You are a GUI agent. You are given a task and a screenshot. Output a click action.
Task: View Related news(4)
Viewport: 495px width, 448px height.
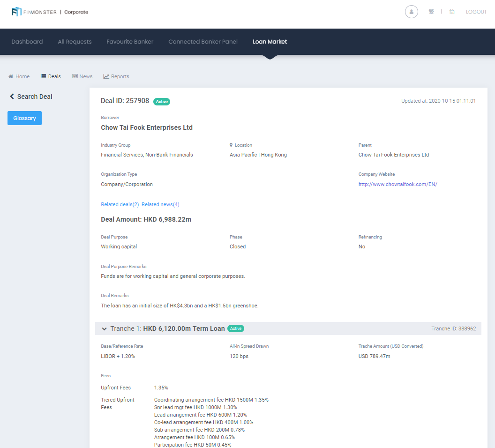click(160, 204)
